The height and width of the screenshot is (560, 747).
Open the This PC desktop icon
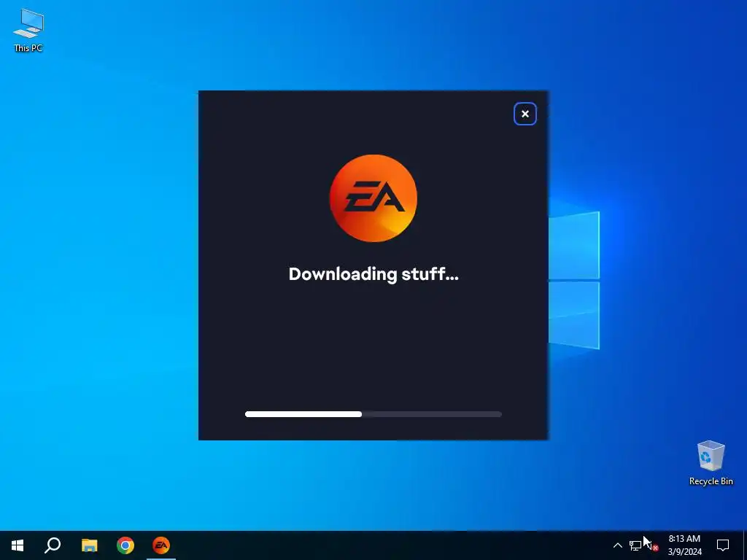(28, 31)
